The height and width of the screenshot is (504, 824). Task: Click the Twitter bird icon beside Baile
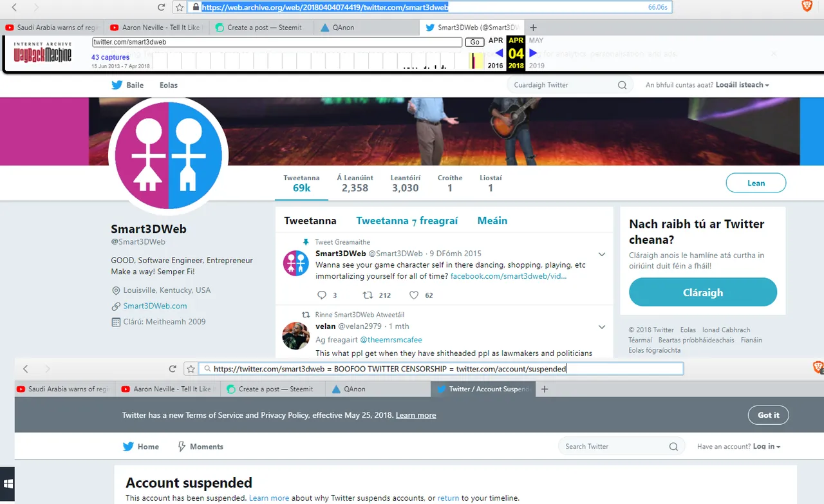[117, 85]
